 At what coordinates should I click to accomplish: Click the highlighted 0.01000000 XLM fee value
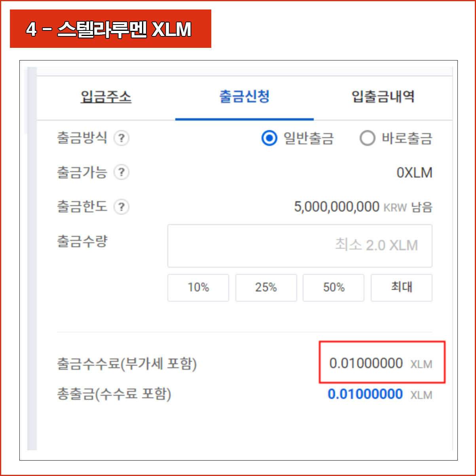(x=381, y=363)
